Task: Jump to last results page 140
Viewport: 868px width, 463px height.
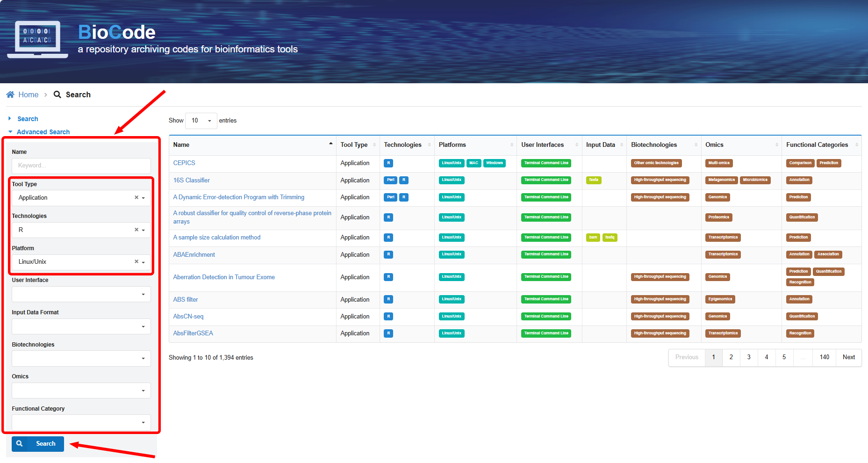Action: [x=824, y=357]
